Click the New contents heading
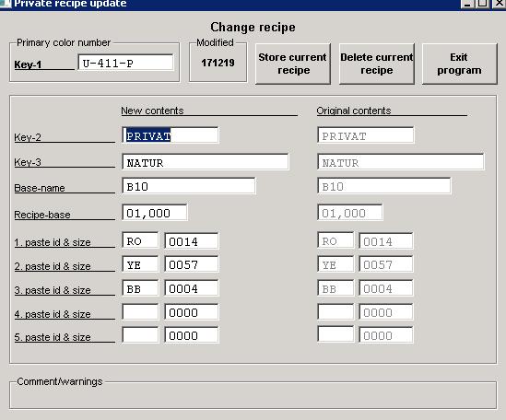 click(152, 111)
